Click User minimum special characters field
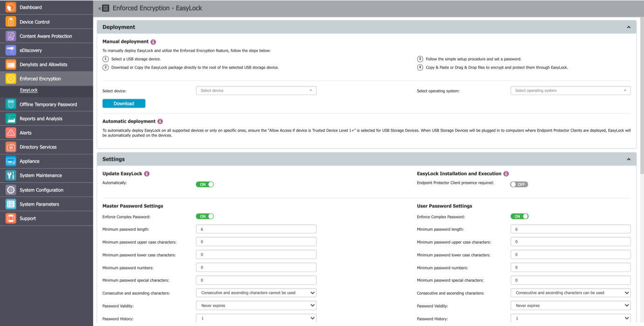Viewport: 644px width, 326px height. point(570,280)
